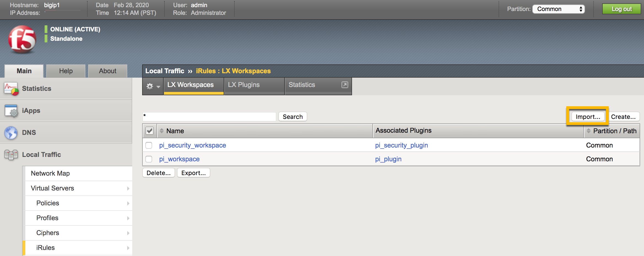
Task: Click the Standalone status text
Action: 66,39
